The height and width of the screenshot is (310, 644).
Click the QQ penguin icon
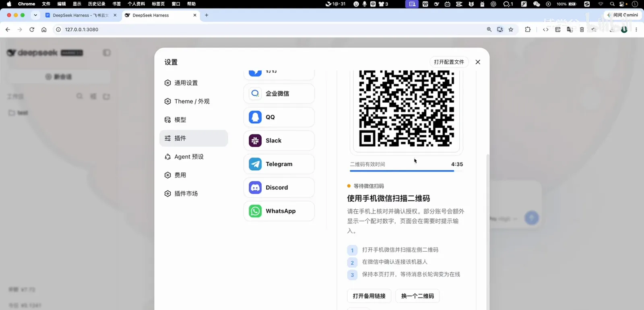pos(255,117)
